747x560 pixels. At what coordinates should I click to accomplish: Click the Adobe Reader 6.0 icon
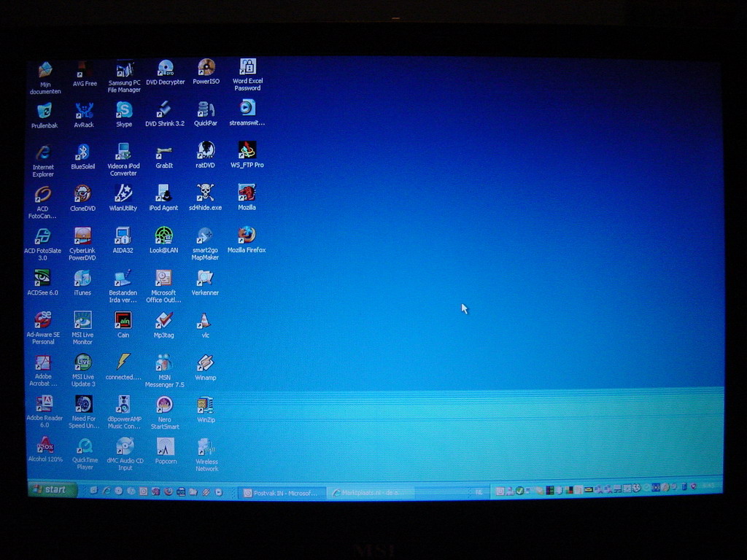[44, 411]
